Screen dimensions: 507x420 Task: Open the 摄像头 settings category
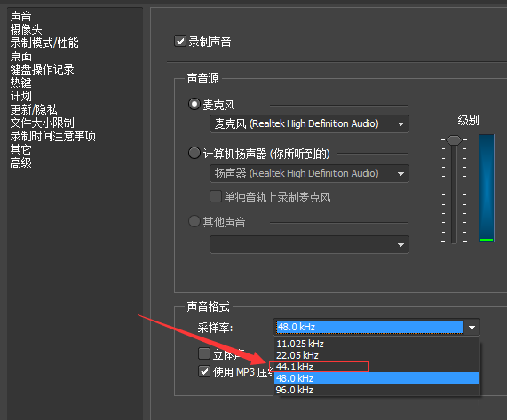(26, 29)
